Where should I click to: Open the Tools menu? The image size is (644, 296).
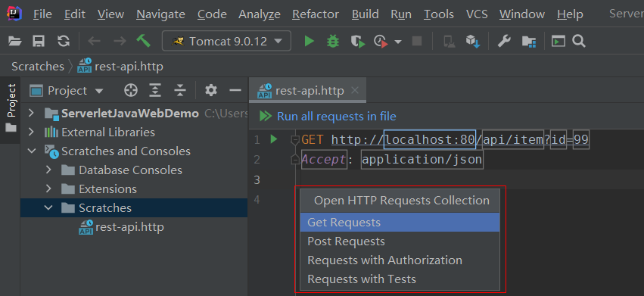tap(439, 15)
